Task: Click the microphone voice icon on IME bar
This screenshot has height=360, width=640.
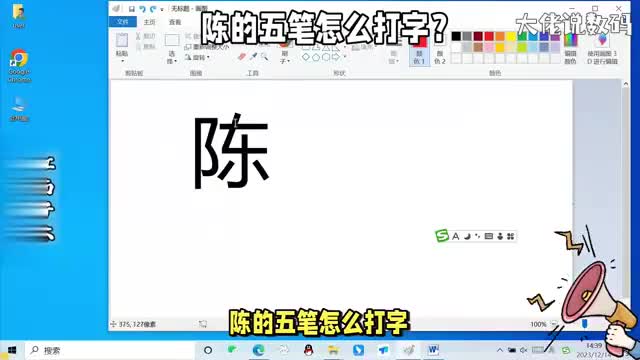Action: pos(500,236)
